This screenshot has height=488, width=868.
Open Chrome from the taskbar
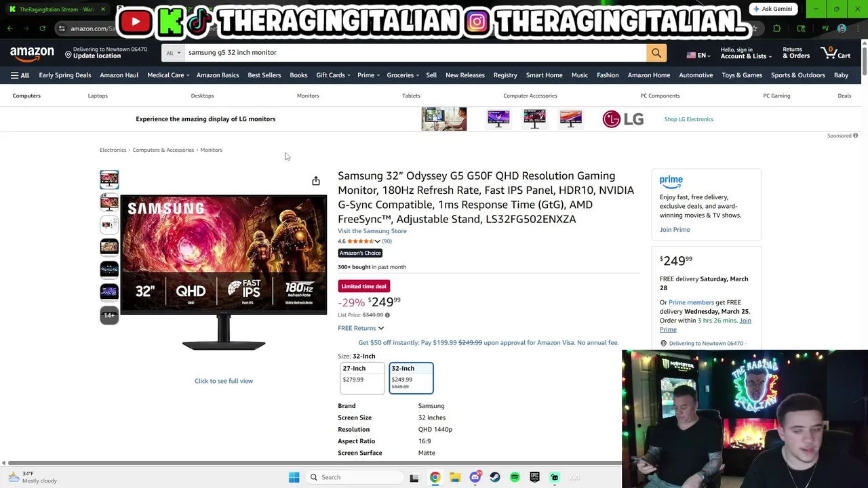[x=435, y=477]
